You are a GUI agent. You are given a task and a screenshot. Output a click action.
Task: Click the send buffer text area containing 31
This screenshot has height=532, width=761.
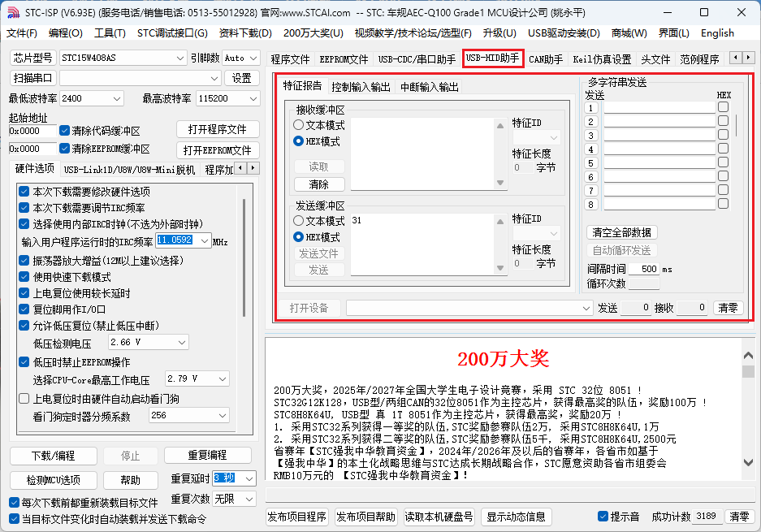point(422,244)
